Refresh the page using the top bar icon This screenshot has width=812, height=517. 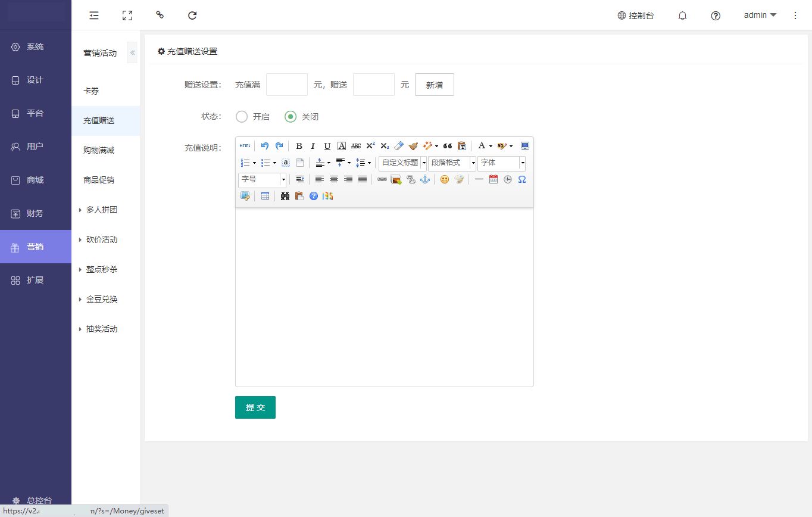(192, 15)
